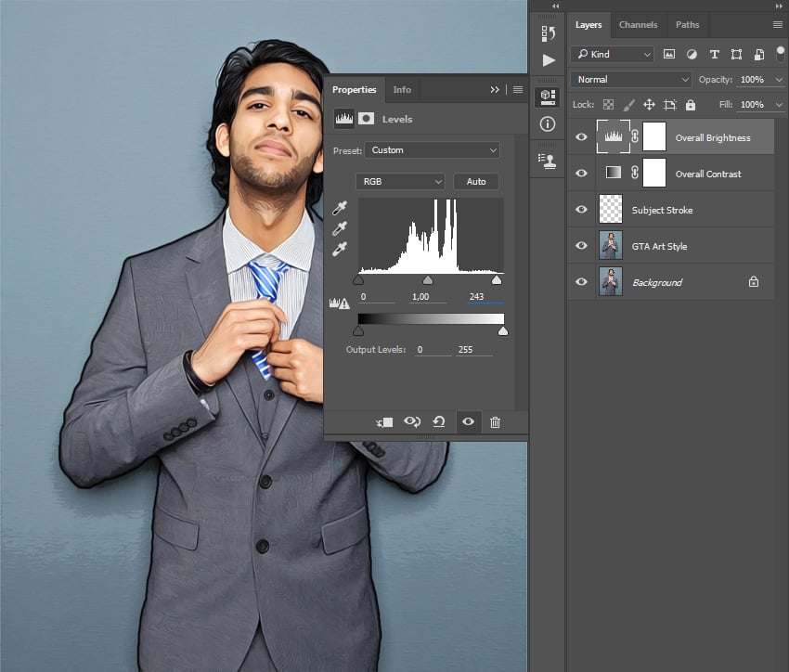Click the midtone input slider handle
The image size is (789, 672).
[428, 279]
